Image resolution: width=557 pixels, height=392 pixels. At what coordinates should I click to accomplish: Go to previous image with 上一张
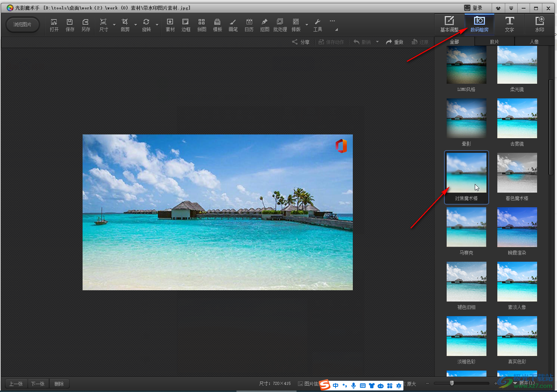(x=16, y=384)
